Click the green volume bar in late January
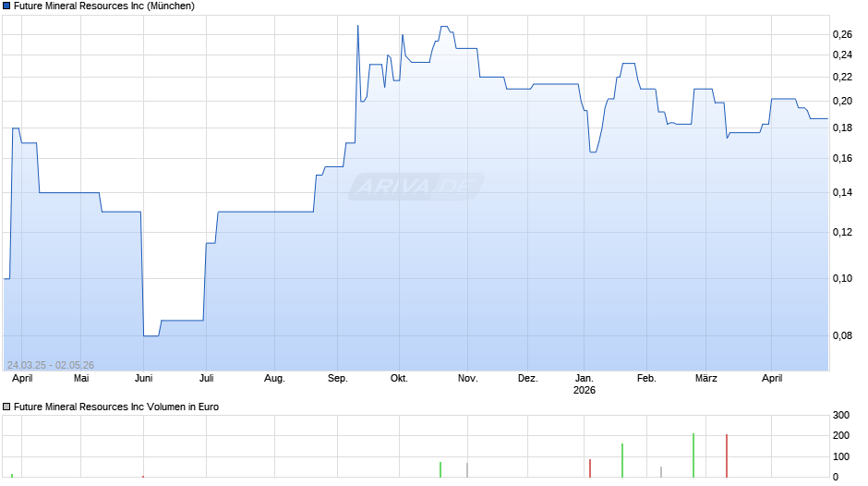868x486 pixels. [622, 460]
